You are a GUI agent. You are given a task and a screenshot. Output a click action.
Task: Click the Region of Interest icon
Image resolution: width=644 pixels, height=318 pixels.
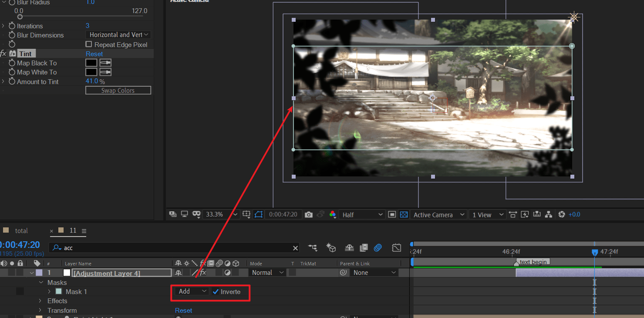(x=392, y=214)
